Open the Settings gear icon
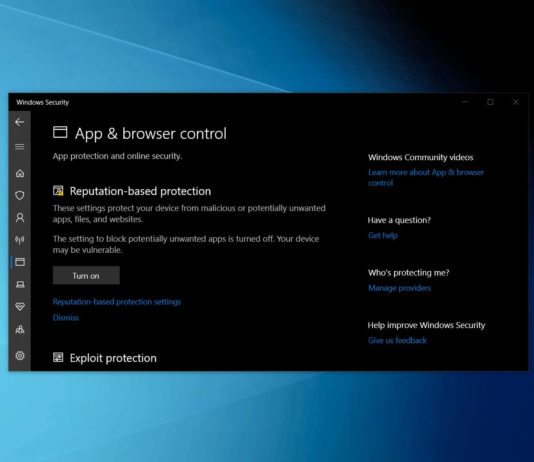Image resolution: width=534 pixels, height=462 pixels. [x=20, y=355]
